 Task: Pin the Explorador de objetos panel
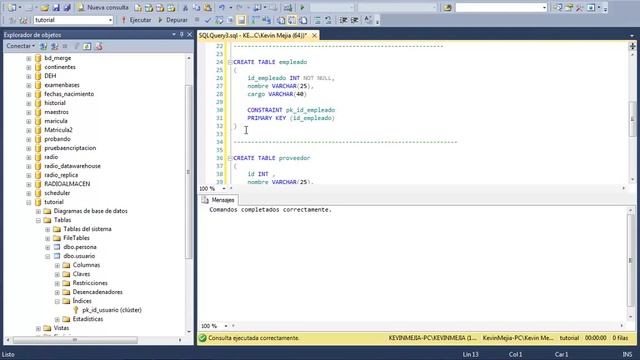pyautogui.click(x=182, y=35)
